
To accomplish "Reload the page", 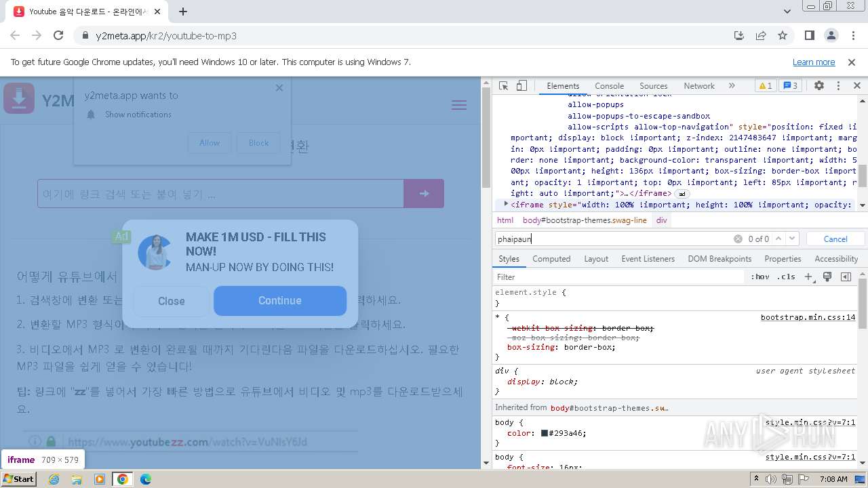I will coord(58,35).
